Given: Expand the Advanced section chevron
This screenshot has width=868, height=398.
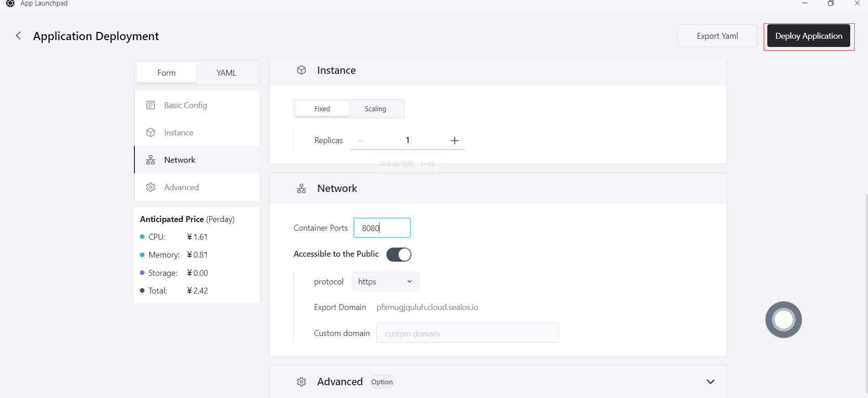Looking at the screenshot, I should tap(710, 382).
